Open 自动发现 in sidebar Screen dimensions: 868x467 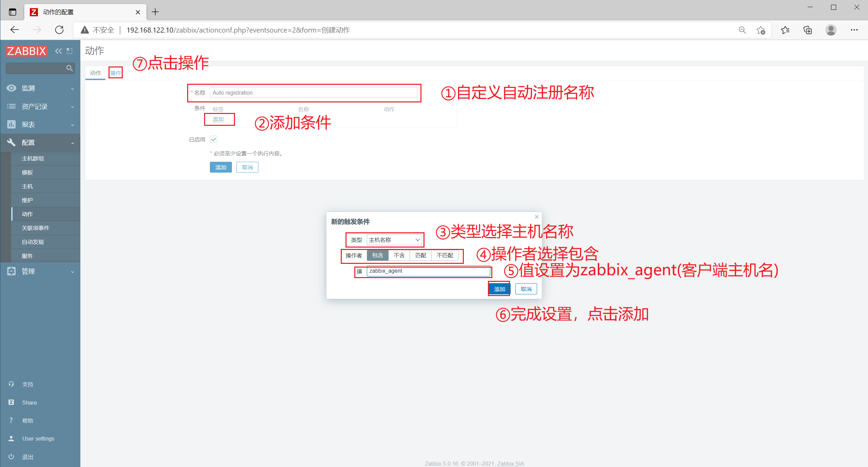point(46,242)
